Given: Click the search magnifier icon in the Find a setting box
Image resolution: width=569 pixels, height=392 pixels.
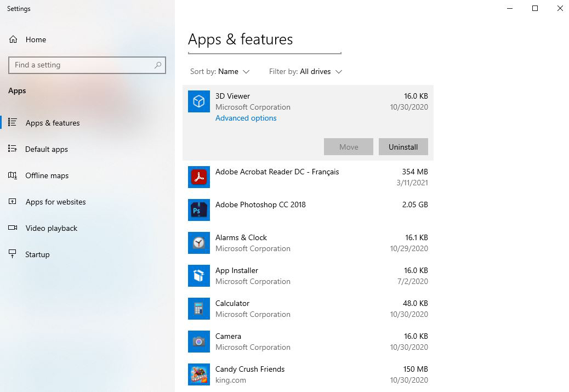Looking at the screenshot, I should [158, 65].
